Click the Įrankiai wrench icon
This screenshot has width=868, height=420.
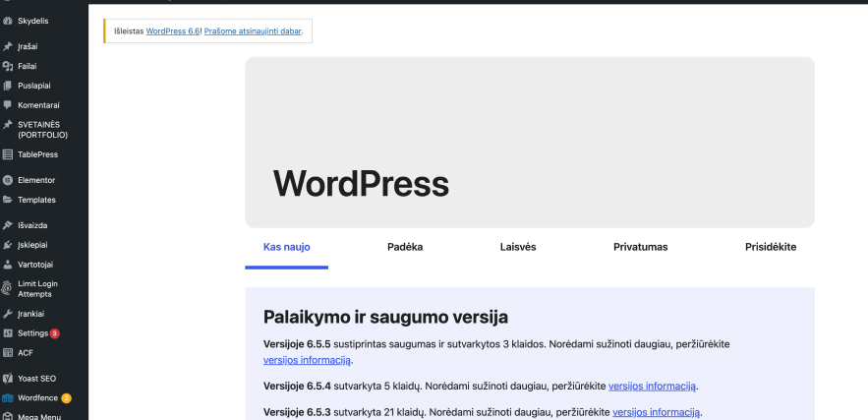(x=7, y=314)
